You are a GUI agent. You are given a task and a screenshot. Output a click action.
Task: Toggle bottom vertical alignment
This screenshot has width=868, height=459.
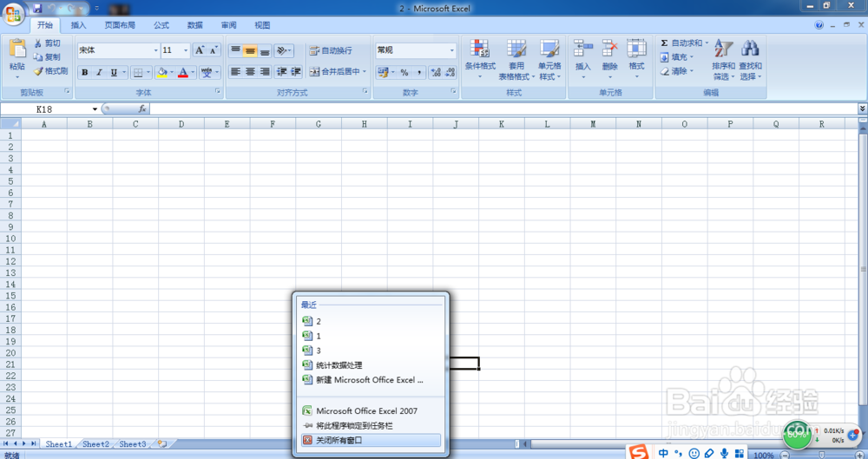[x=265, y=50]
